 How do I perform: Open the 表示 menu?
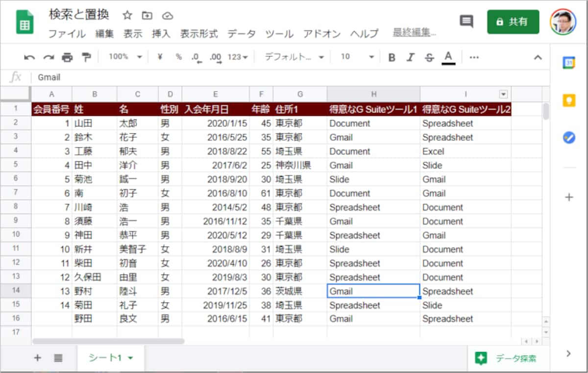click(x=133, y=34)
